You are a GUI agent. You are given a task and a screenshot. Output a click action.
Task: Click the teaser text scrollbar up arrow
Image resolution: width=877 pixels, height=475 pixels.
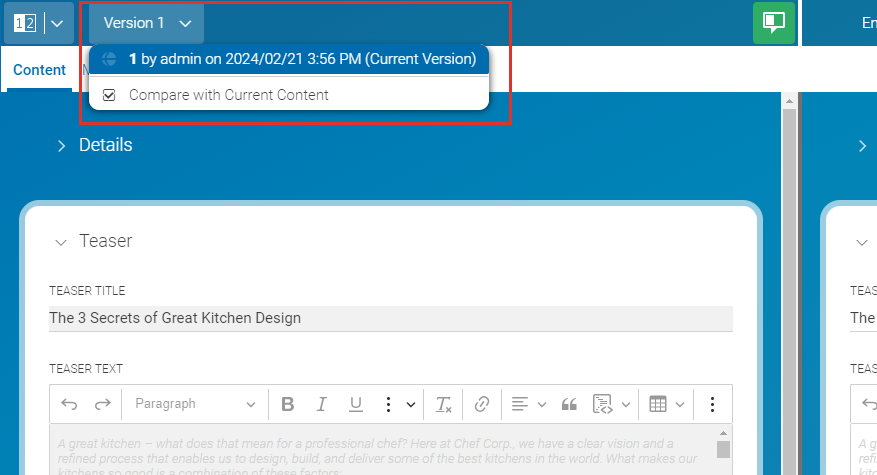click(x=723, y=433)
